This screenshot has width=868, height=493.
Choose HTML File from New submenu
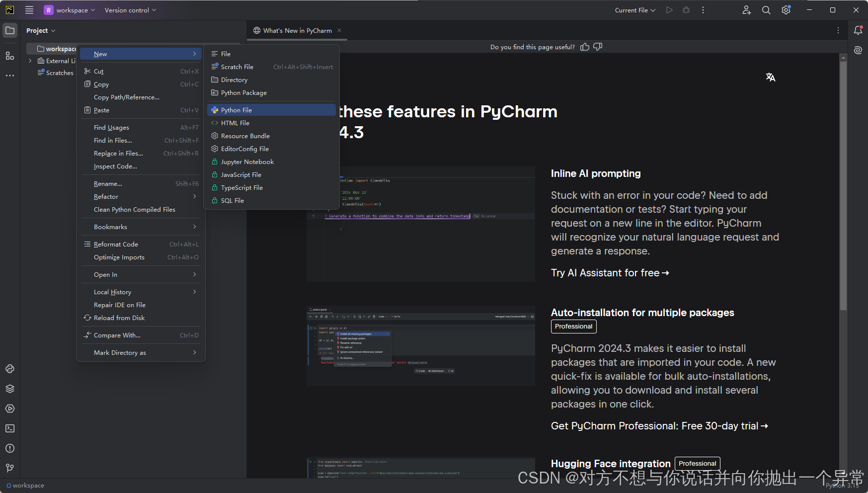272,123
